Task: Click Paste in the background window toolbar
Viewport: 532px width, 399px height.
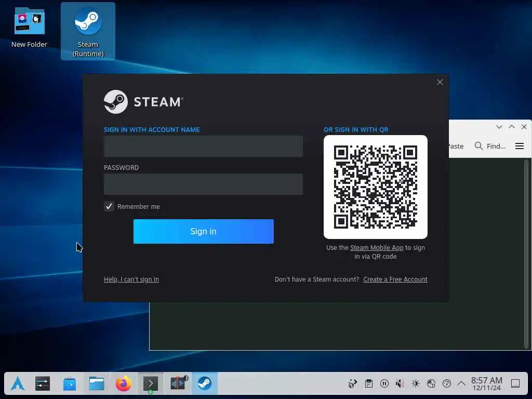Action: point(456,146)
